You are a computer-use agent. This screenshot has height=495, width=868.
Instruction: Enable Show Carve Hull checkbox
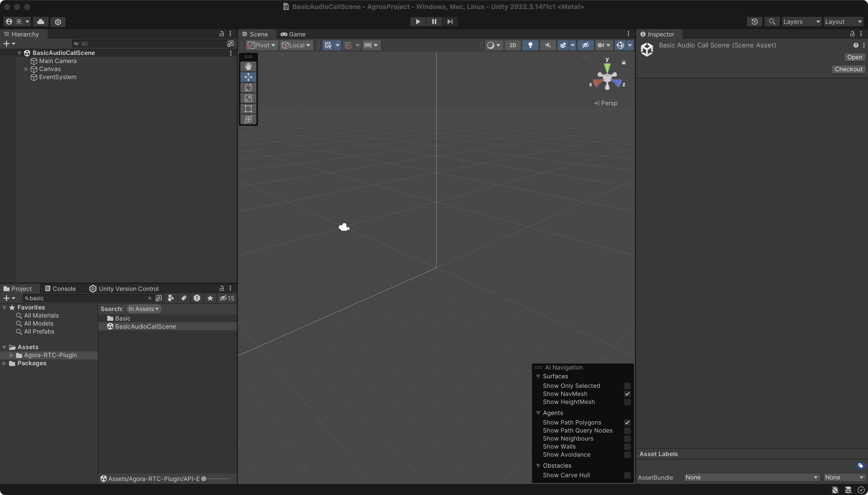627,475
